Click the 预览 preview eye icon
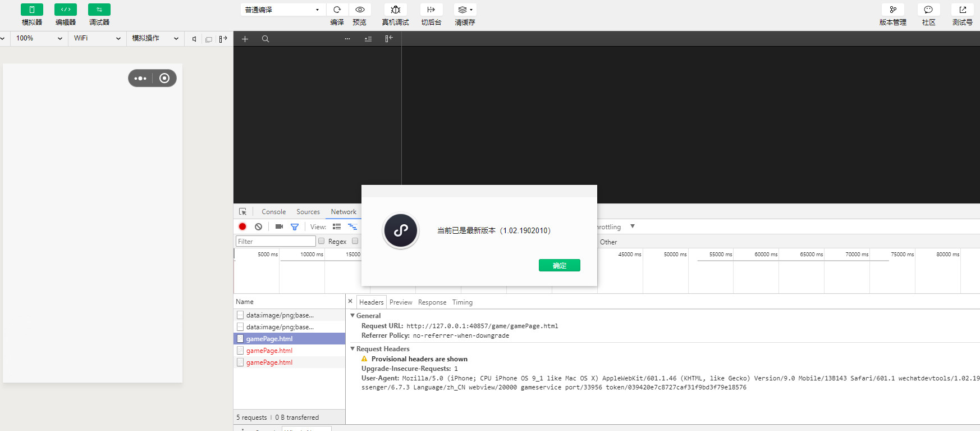The width and height of the screenshot is (980, 431). 360,10
